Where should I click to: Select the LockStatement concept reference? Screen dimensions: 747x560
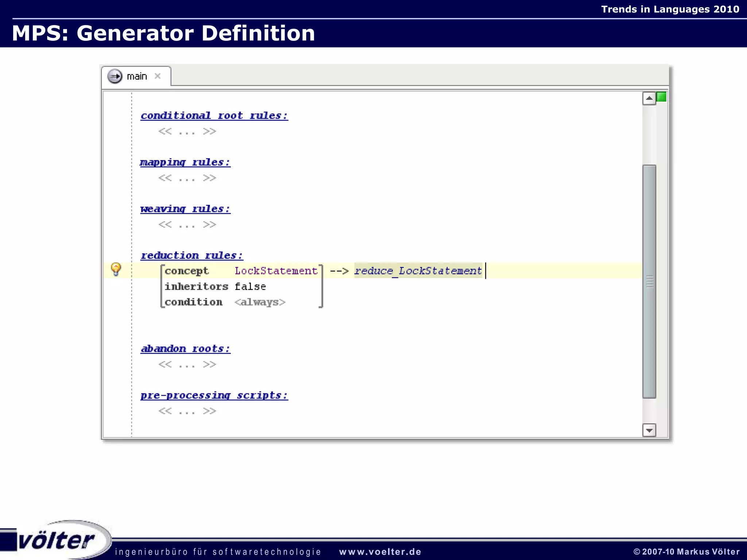(x=276, y=271)
